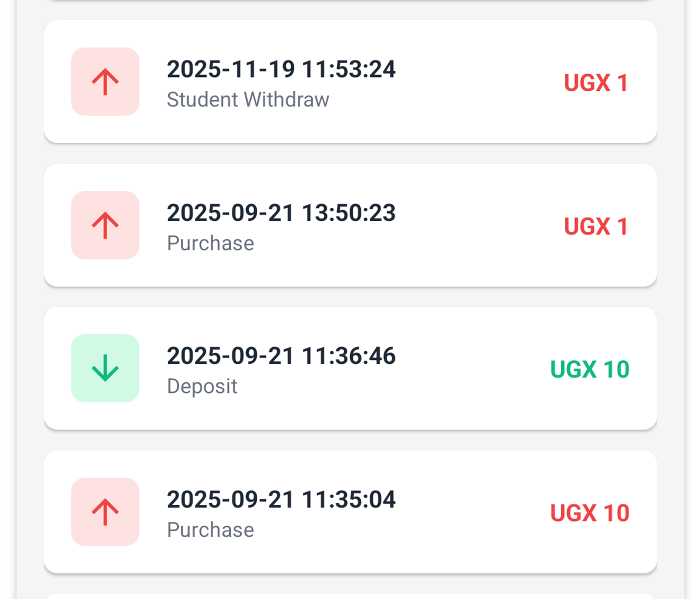Image resolution: width=700 pixels, height=599 pixels.
Task: Click the timestamp 2025-09-21 11:35:04
Action: [281, 499]
